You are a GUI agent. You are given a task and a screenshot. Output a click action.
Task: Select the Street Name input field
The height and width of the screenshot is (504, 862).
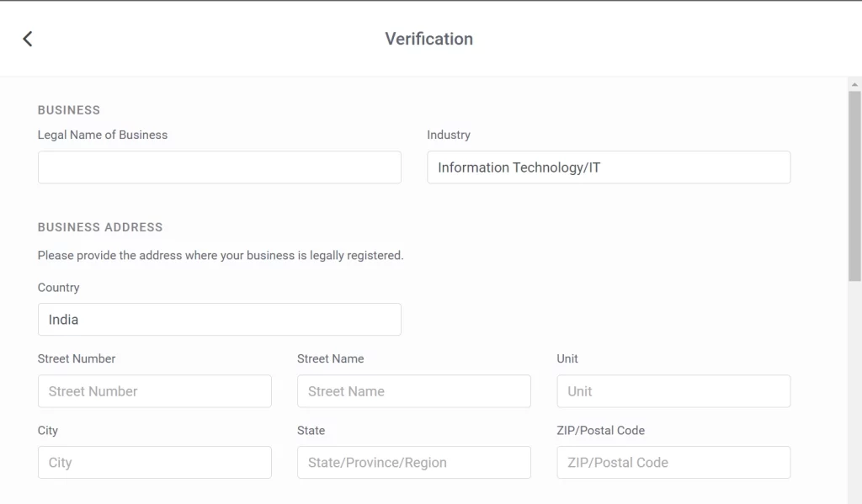tap(414, 391)
